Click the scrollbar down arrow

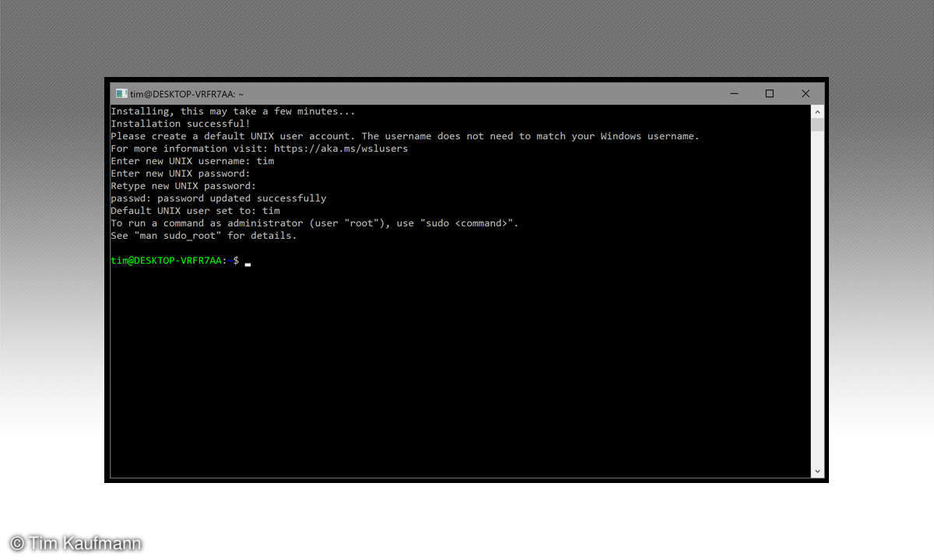click(x=817, y=471)
